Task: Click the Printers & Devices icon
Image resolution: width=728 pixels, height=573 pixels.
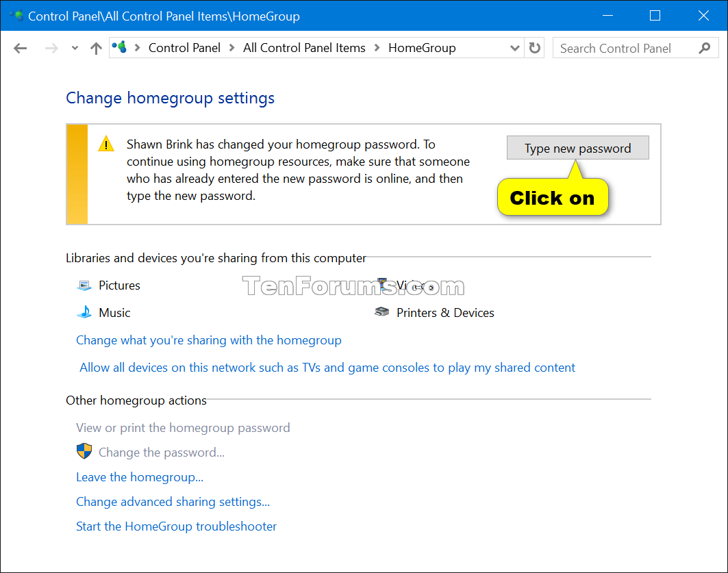Action: pyautogui.click(x=381, y=311)
